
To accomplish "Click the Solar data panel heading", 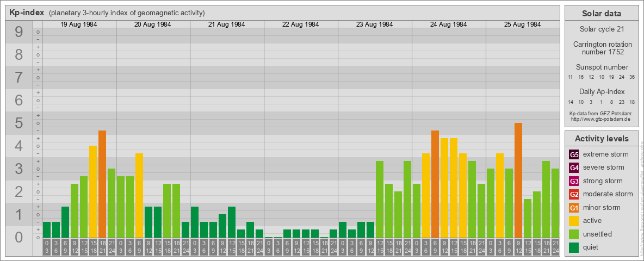I will click(601, 14).
